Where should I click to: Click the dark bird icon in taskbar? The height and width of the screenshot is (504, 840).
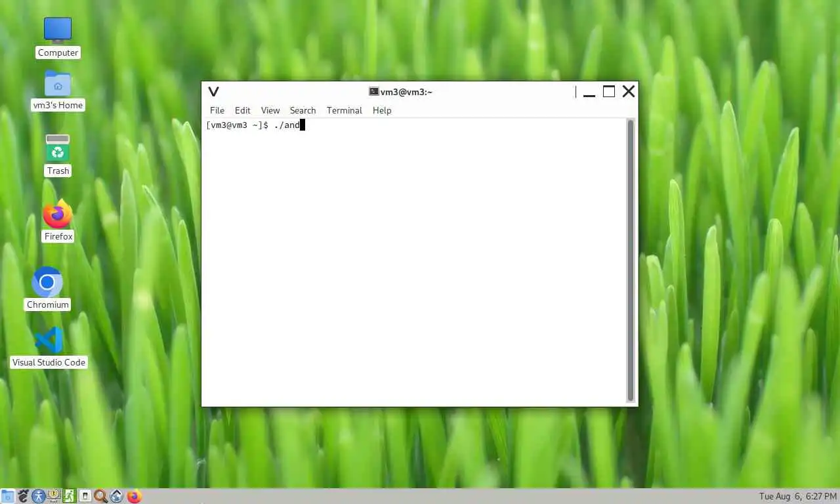pyautogui.click(x=24, y=497)
